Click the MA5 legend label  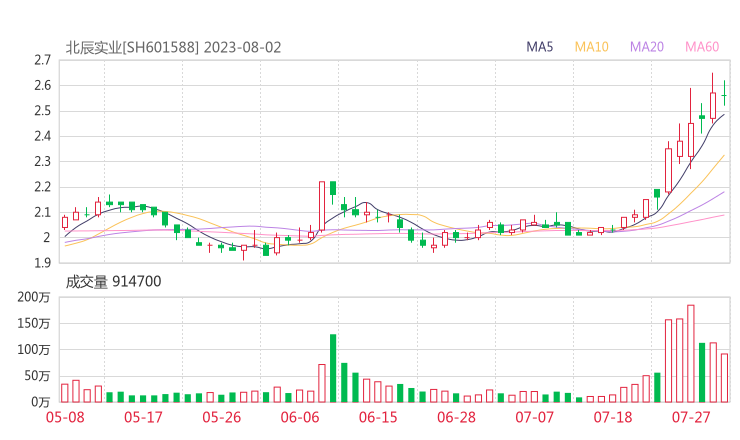539,47
